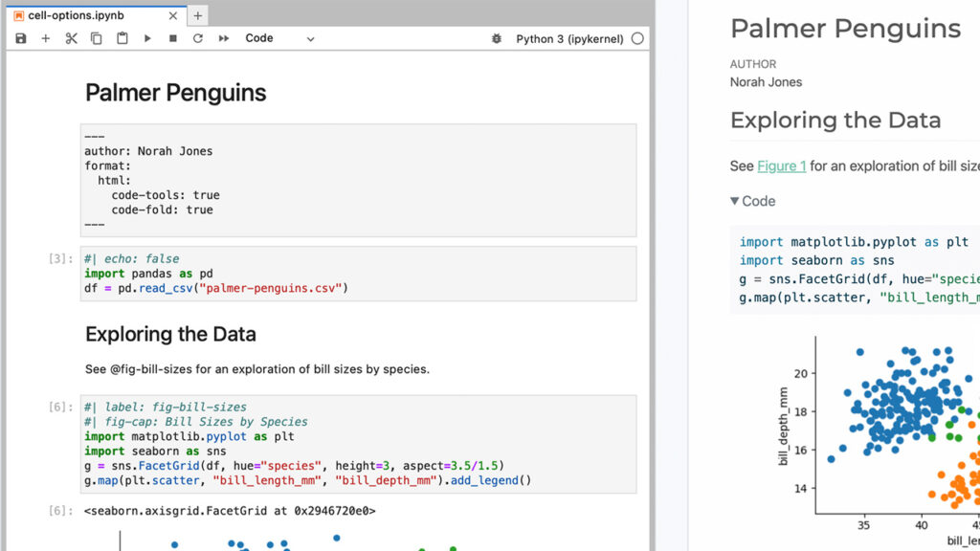Open the Code cell type dropdown
Image resolution: width=980 pixels, height=551 pixels.
pyautogui.click(x=279, y=38)
